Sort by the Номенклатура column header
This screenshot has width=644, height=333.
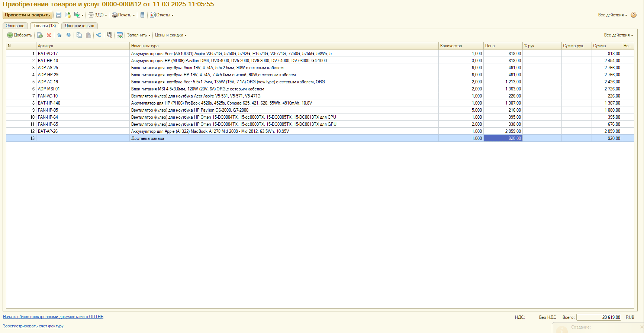click(284, 46)
